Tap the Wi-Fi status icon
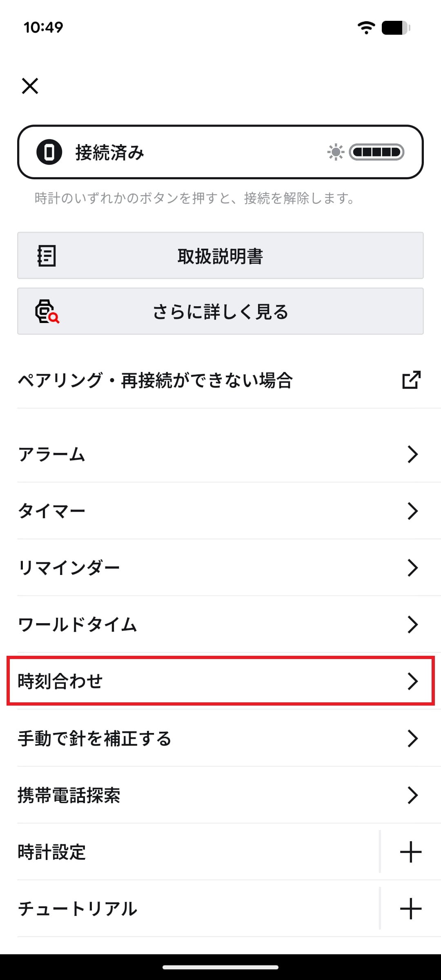The height and width of the screenshot is (980, 441). [366, 28]
